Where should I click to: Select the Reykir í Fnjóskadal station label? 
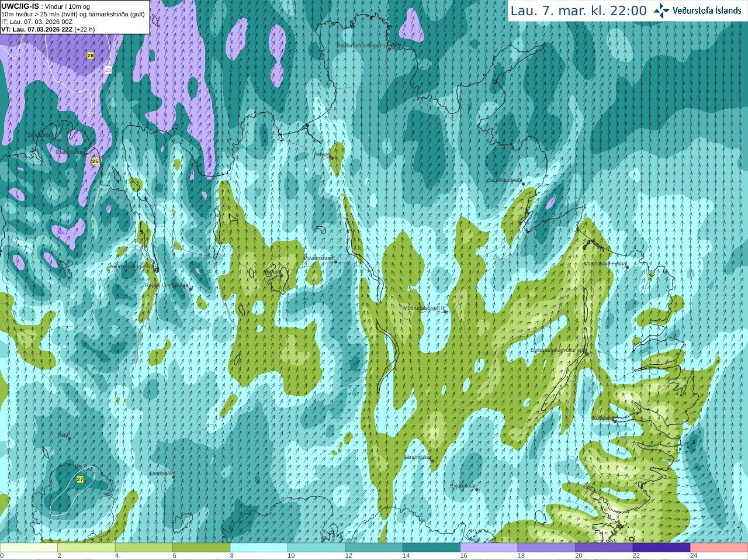[x=167, y=285]
